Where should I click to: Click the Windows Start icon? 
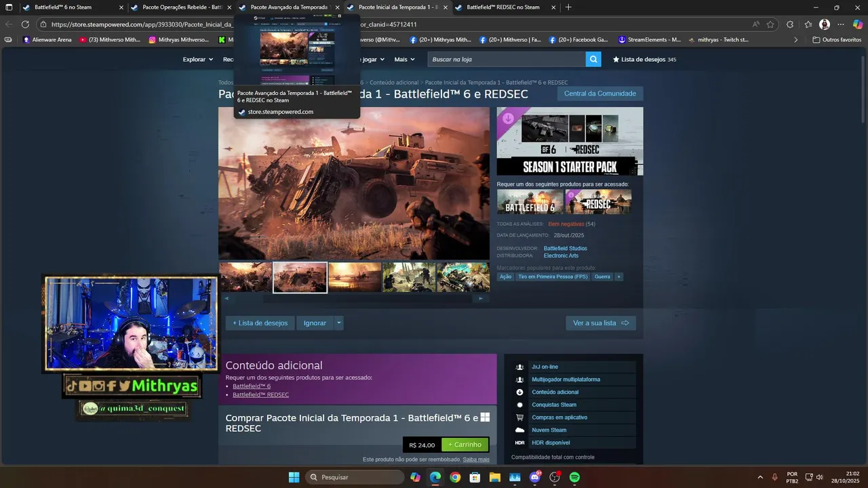point(294,477)
